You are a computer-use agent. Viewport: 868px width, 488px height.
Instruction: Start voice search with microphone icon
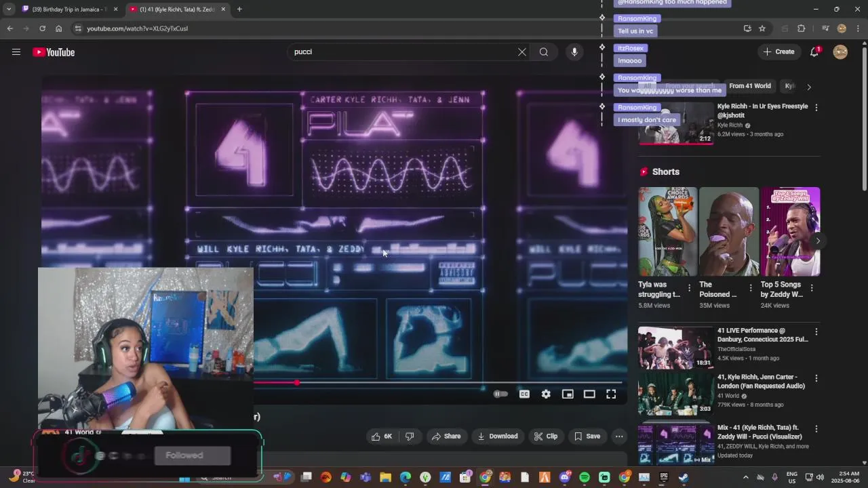[x=574, y=52]
